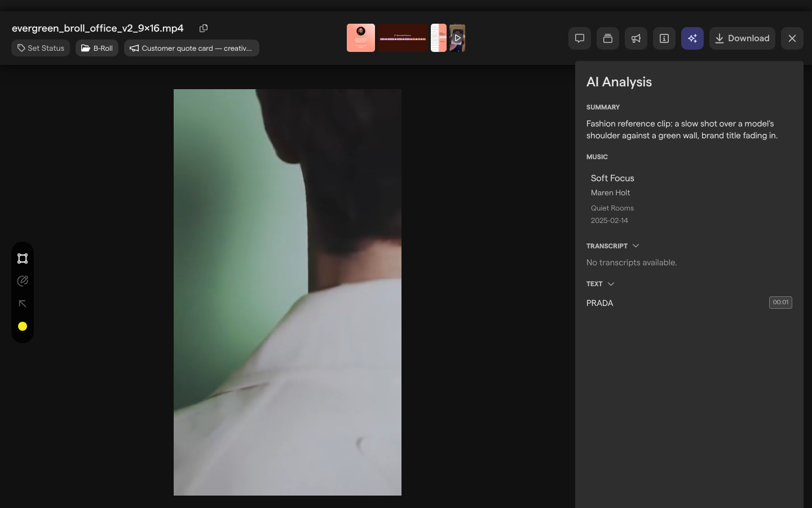Click the Set Status tag button
The width and height of the screenshot is (812, 508).
click(x=41, y=48)
